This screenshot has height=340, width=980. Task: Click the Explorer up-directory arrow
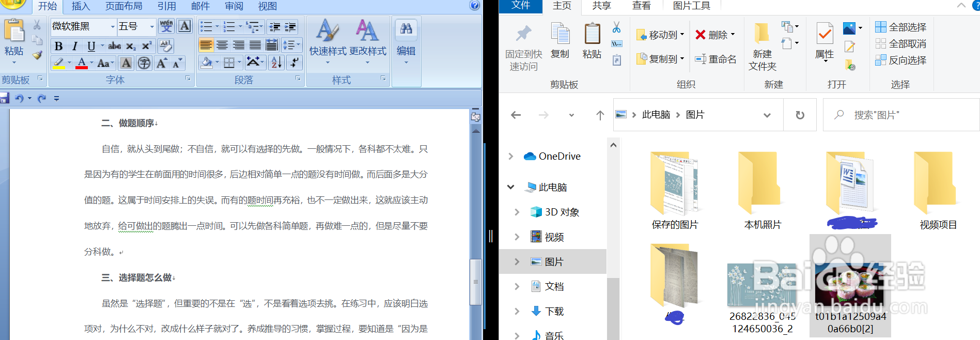[600, 115]
